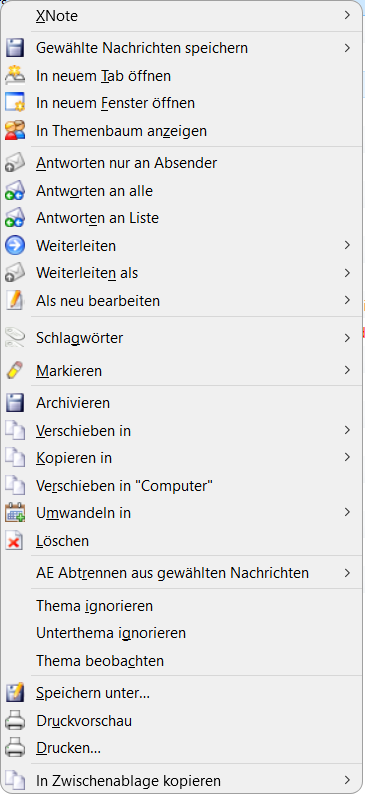Image resolution: width=365 pixels, height=798 pixels.
Task: Click the tab icon next to In neuem Tab öffnen
Action: tap(15, 76)
